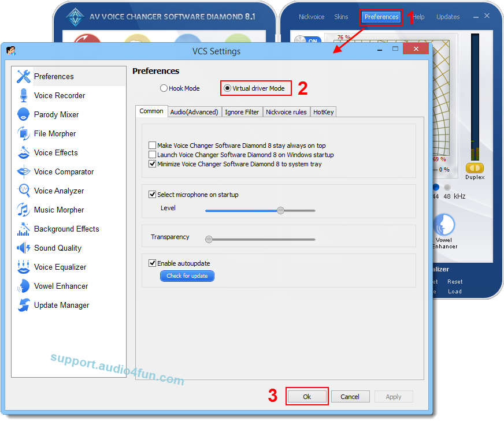
Task: Select Voice Comparator in the sidebar
Action: (x=64, y=172)
